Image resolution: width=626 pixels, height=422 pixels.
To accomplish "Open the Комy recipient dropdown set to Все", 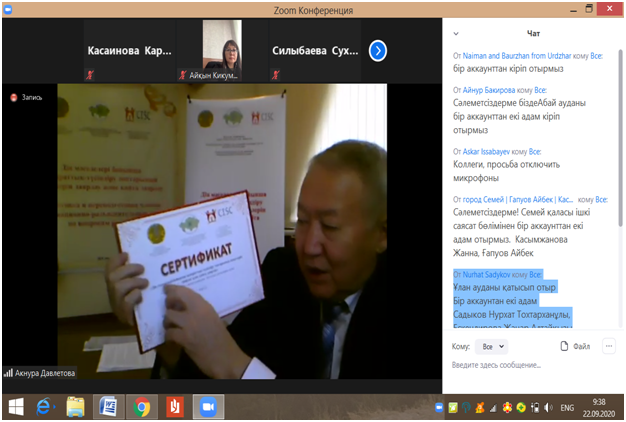I will pos(491,346).
